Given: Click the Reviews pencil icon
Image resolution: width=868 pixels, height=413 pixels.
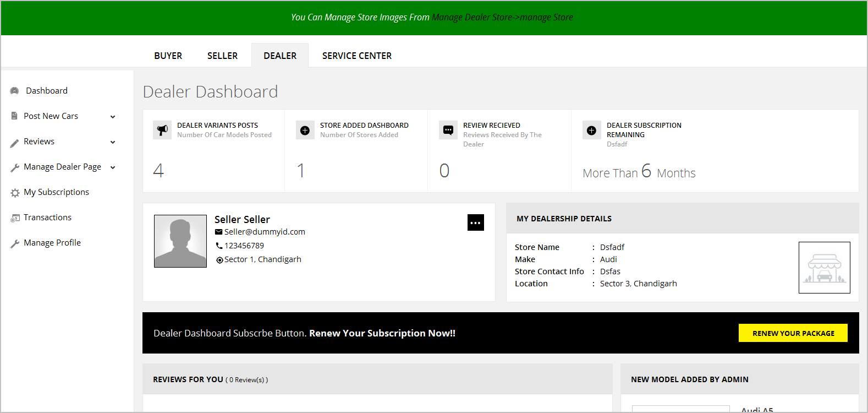Looking at the screenshot, I should click(x=14, y=143).
